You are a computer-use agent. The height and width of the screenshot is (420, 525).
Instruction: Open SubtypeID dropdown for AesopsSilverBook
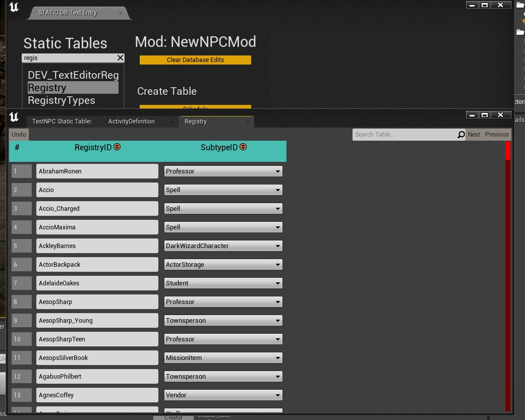tap(223, 358)
